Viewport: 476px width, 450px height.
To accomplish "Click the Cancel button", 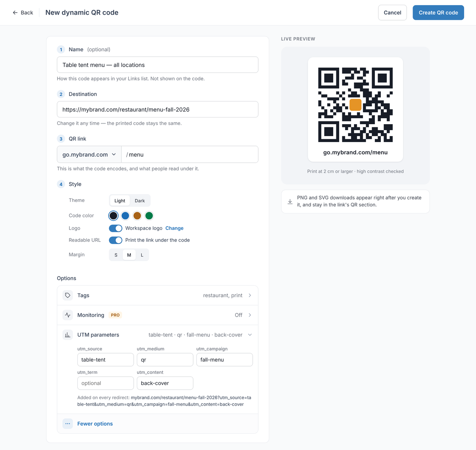I will point(392,13).
